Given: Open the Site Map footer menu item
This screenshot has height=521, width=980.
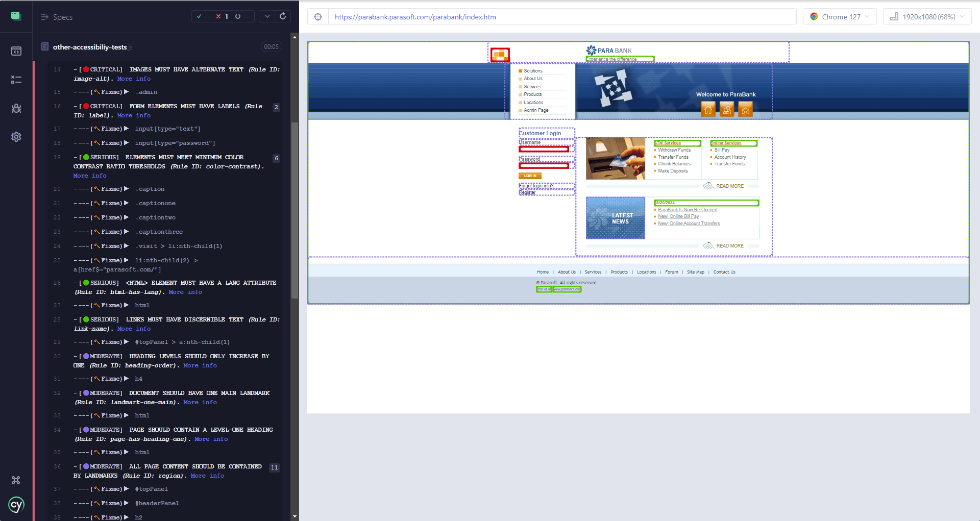Looking at the screenshot, I should pyautogui.click(x=695, y=272).
